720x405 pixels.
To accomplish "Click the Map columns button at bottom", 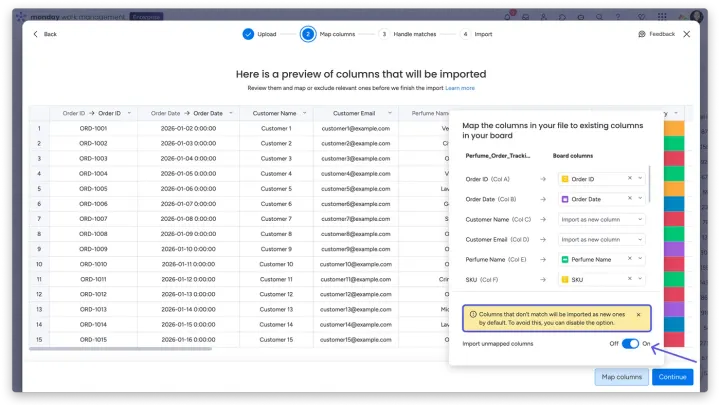I will tap(622, 377).
